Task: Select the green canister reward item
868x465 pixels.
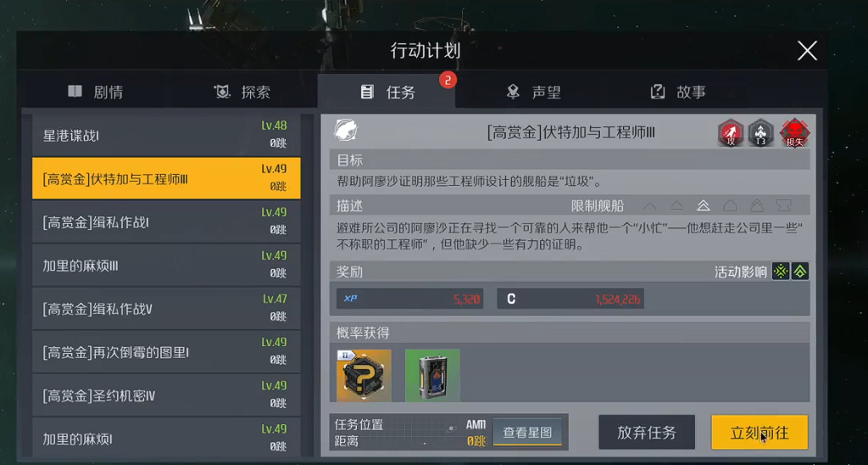Action: click(432, 375)
